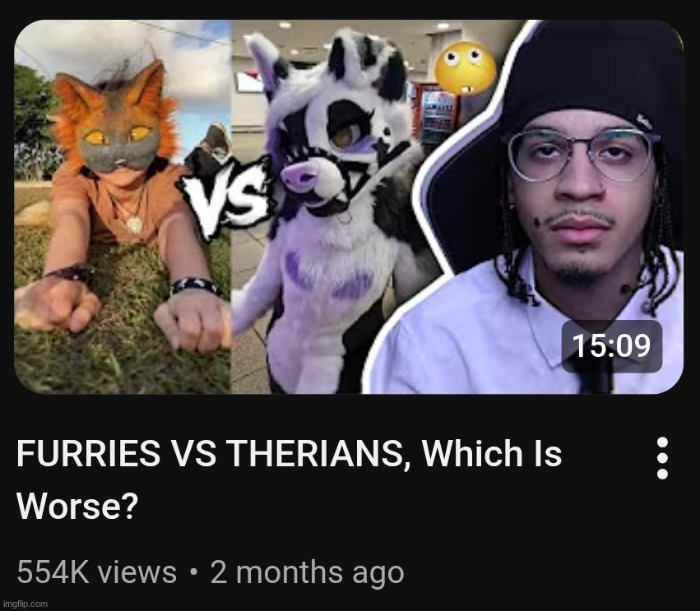Click the imgflip.com watermark
The image size is (700, 611).
[25, 604]
